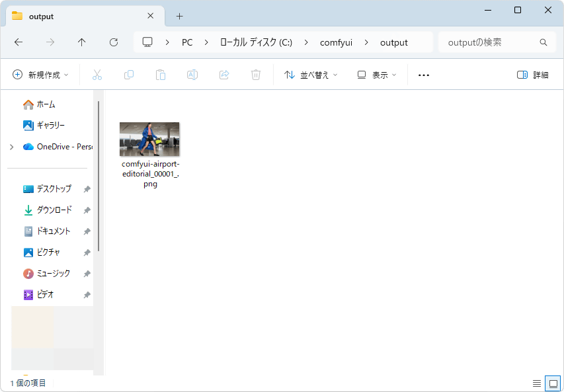Switch to large thumbnails view layout

pos(553,383)
